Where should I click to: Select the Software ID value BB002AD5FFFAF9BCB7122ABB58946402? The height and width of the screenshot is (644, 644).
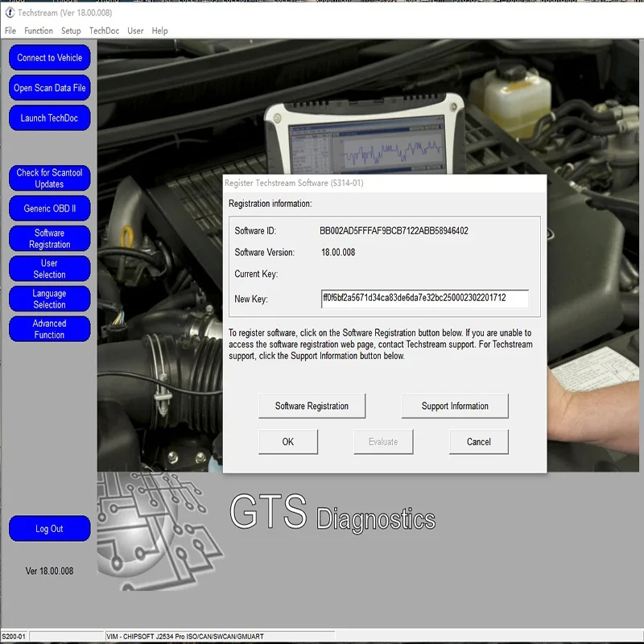pyautogui.click(x=394, y=231)
